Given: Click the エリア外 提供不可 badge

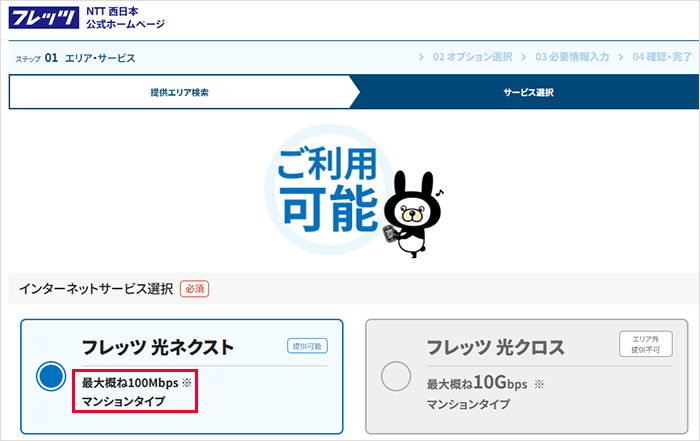Looking at the screenshot, I should tap(646, 344).
